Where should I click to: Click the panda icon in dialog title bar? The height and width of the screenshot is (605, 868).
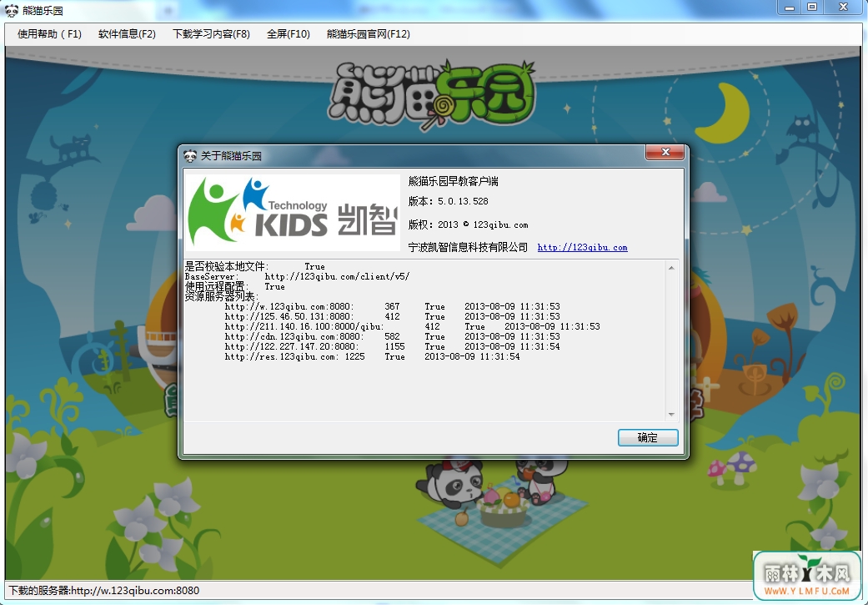190,156
